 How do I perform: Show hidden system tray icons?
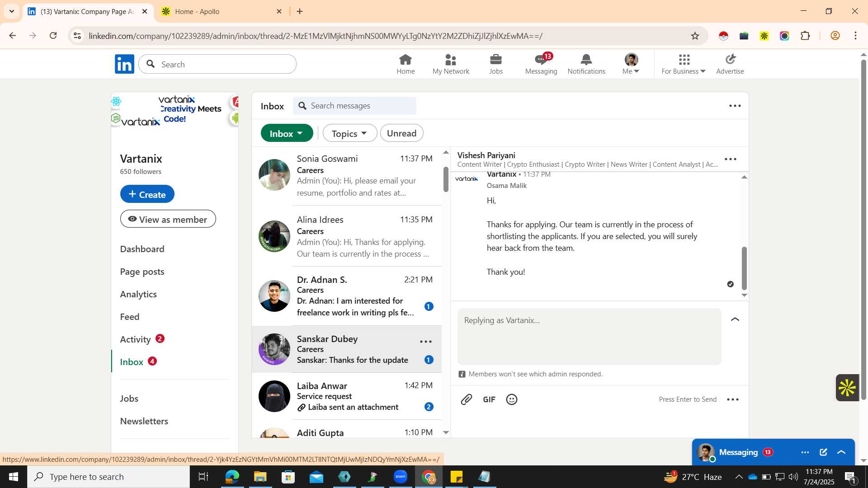click(739, 477)
